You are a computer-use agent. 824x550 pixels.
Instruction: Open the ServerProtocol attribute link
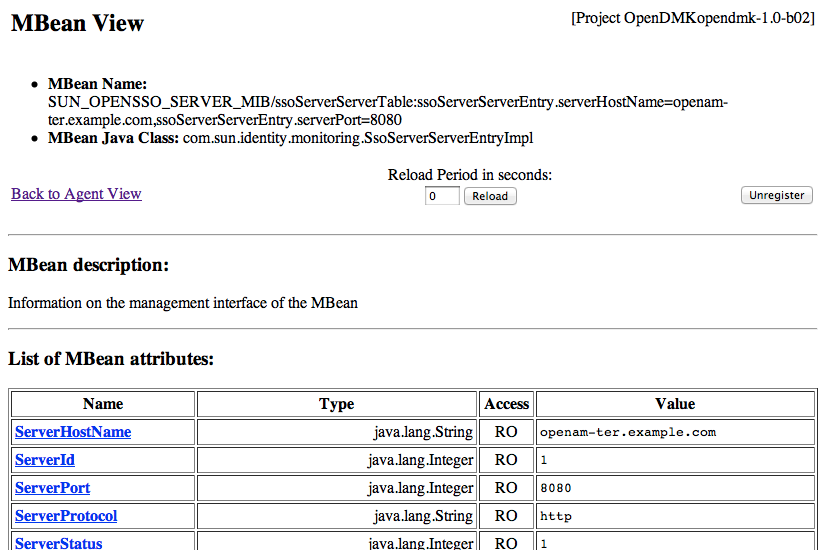pyautogui.click(x=66, y=516)
